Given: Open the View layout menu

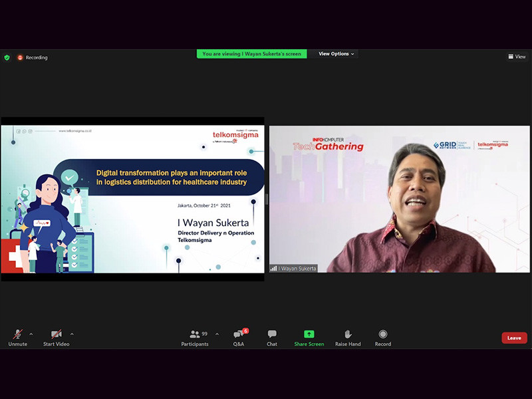Looking at the screenshot, I should [x=517, y=57].
